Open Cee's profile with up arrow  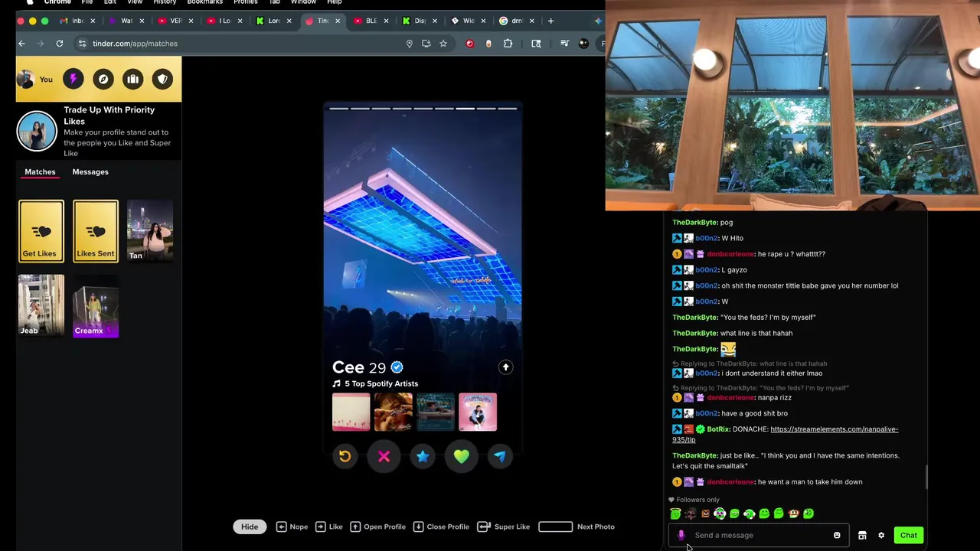pyautogui.click(x=505, y=367)
